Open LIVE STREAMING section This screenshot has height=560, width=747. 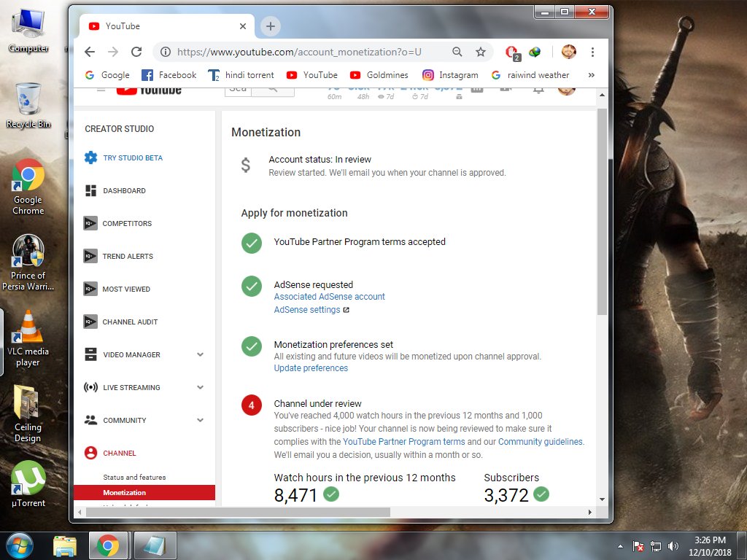[x=131, y=388]
